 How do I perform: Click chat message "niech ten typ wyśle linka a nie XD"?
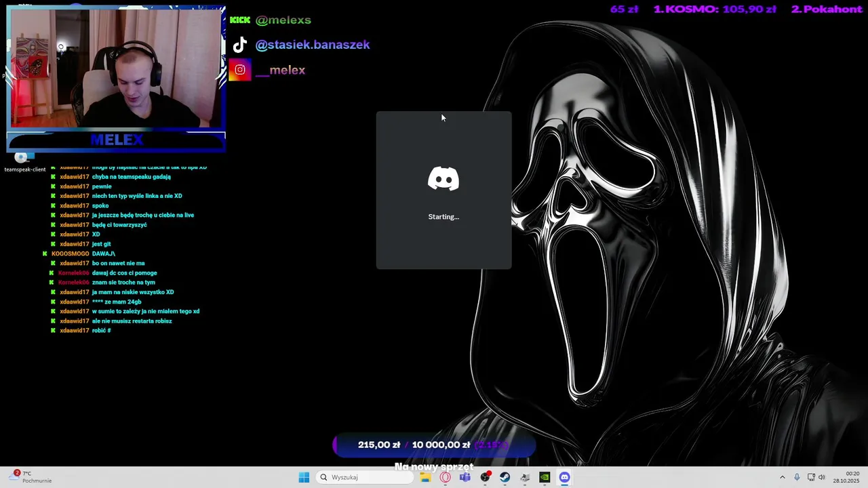tap(137, 196)
